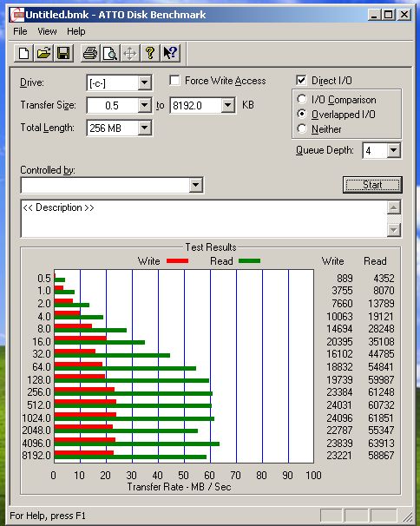This screenshot has height=526, width=420.
Task: Activate the context help arrow-question icon
Action: pyautogui.click(x=170, y=53)
